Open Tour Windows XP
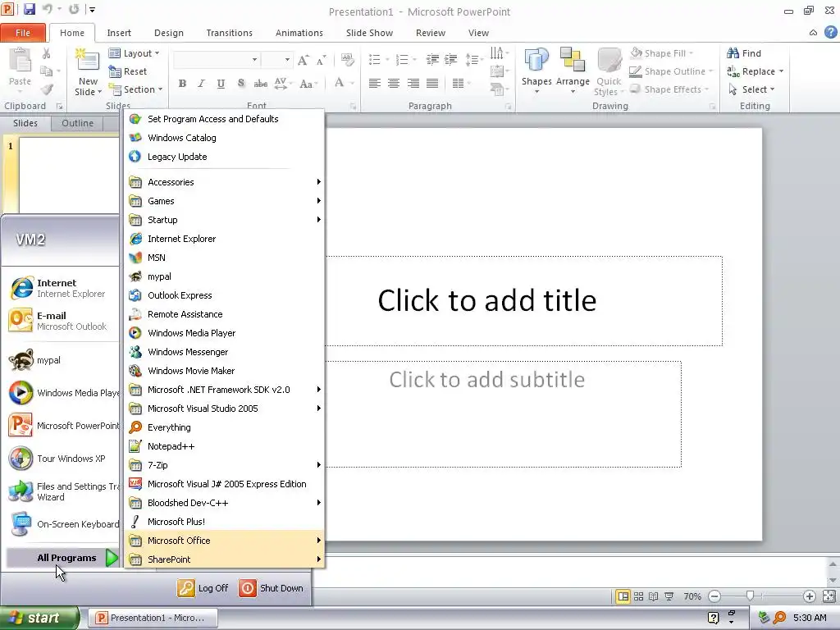This screenshot has height=630, width=840. (x=63, y=459)
